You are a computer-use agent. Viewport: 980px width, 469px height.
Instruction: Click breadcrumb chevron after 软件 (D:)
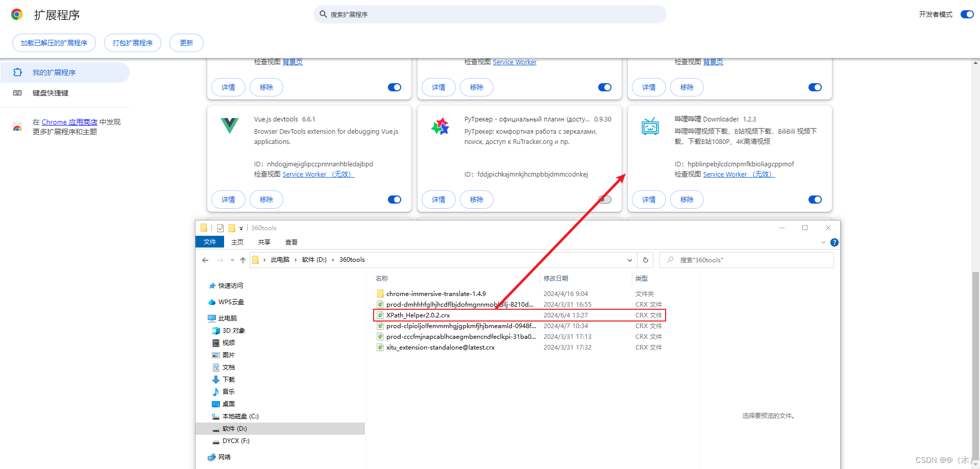pyautogui.click(x=333, y=260)
